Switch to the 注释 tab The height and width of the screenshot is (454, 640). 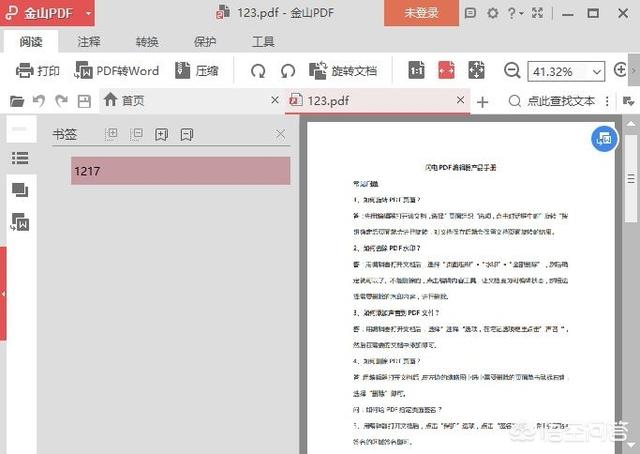(x=89, y=42)
